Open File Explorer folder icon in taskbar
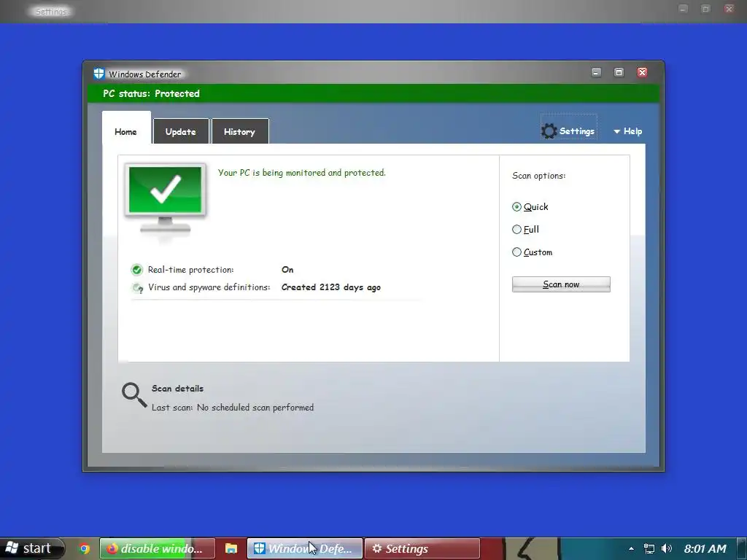The width and height of the screenshot is (747, 560). pyautogui.click(x=231, y=548)
